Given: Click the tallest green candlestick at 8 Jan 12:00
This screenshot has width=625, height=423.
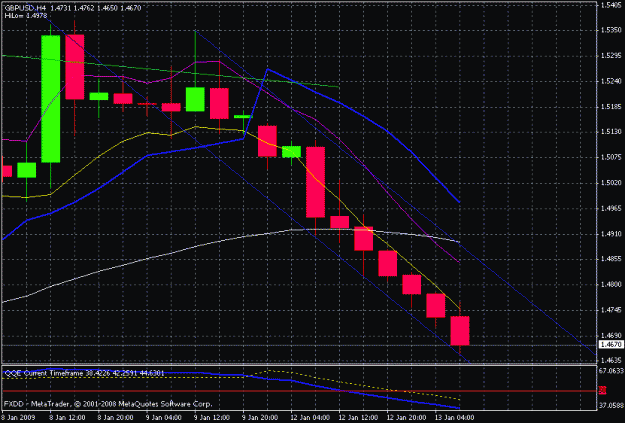Looking at the screenshot, I should point(51,99).
